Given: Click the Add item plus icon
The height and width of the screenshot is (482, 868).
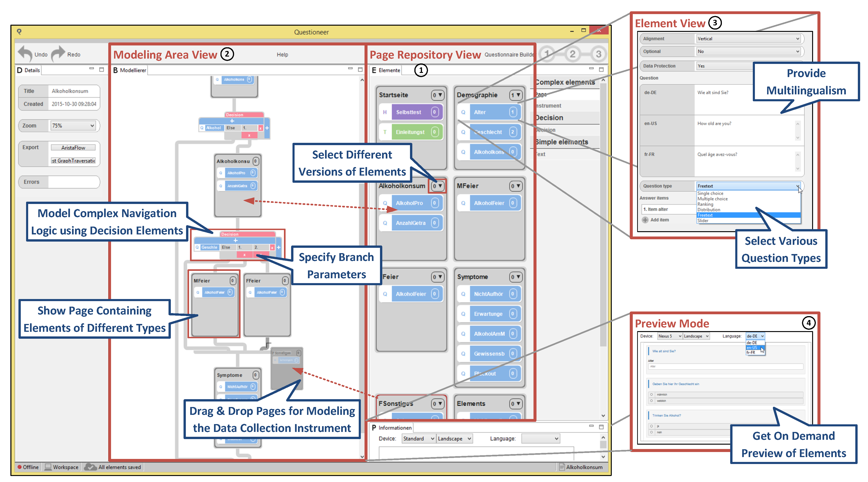Looking at the screenshot, I should 645,220.
